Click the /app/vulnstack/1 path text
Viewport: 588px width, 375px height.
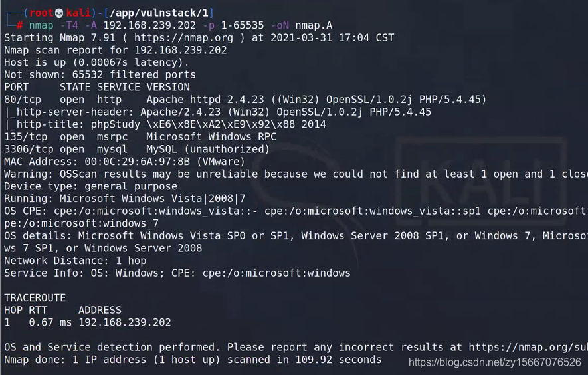click(x=159, y=13)
